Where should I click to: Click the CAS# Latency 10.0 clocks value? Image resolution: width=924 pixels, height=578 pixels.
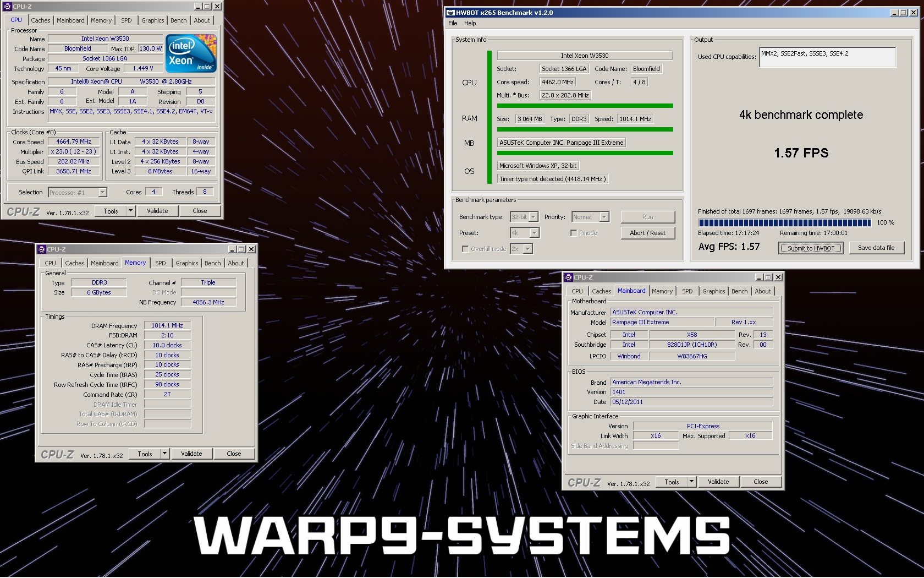[167, 345]
